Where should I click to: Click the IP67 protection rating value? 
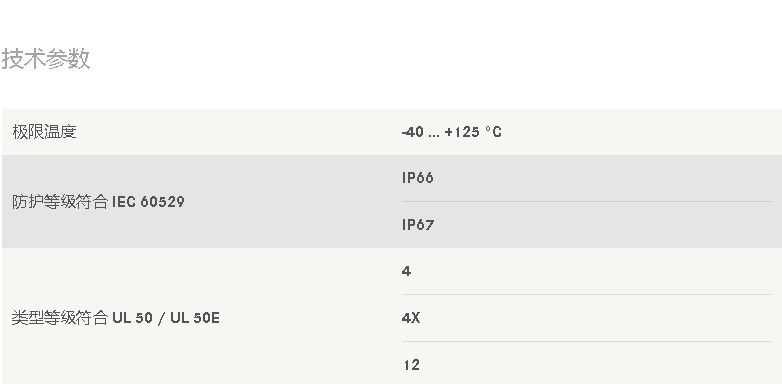(x=417, y=225)
